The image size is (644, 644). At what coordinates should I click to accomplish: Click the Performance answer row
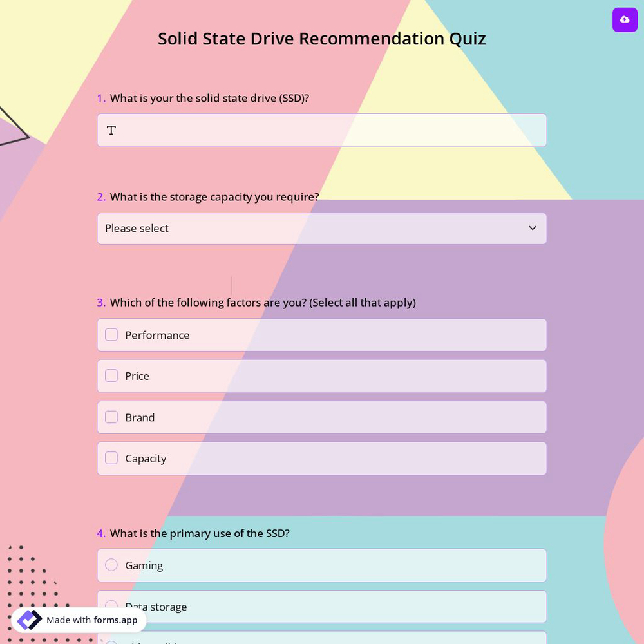click(322, 335)
